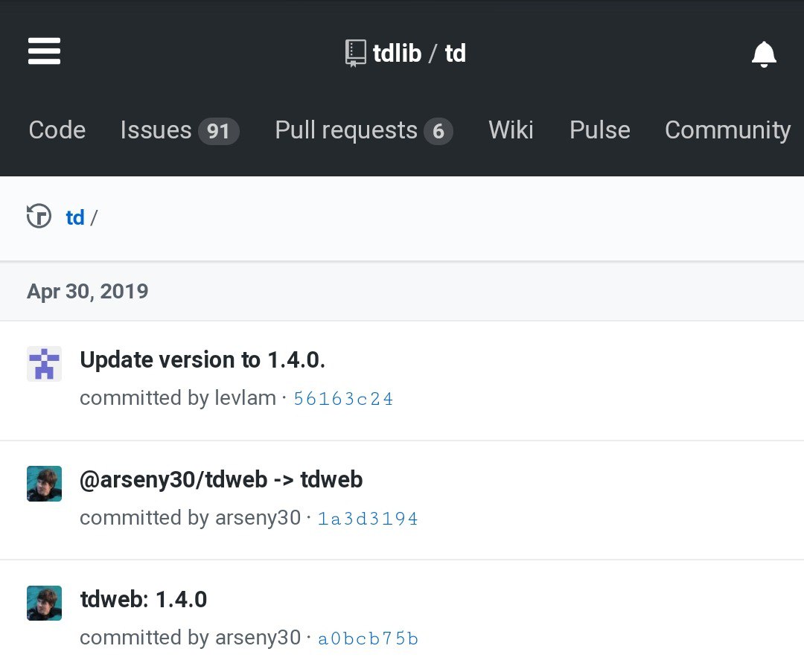Open arseny30's avatar beside tdweb rename commit

click(44, 484)
